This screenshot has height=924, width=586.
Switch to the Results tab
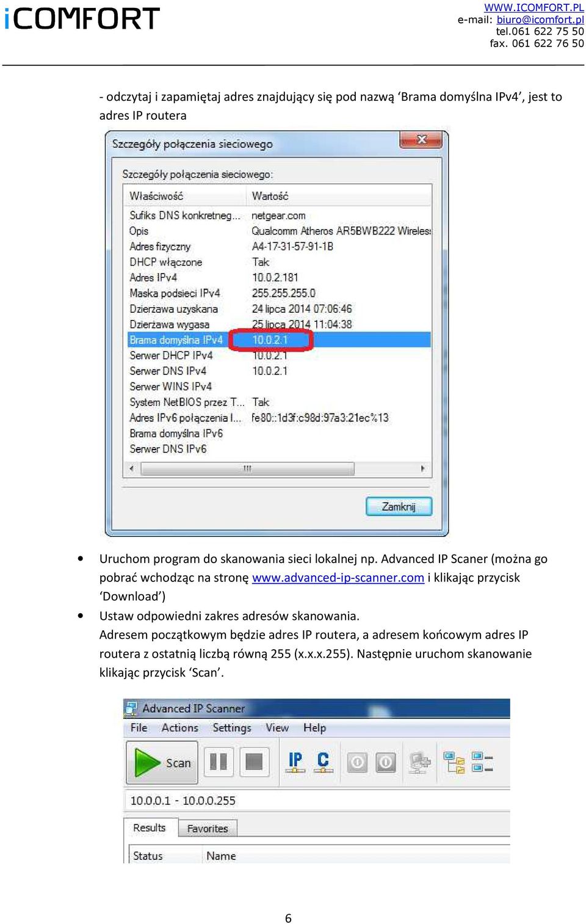click(x=150, y=828)
